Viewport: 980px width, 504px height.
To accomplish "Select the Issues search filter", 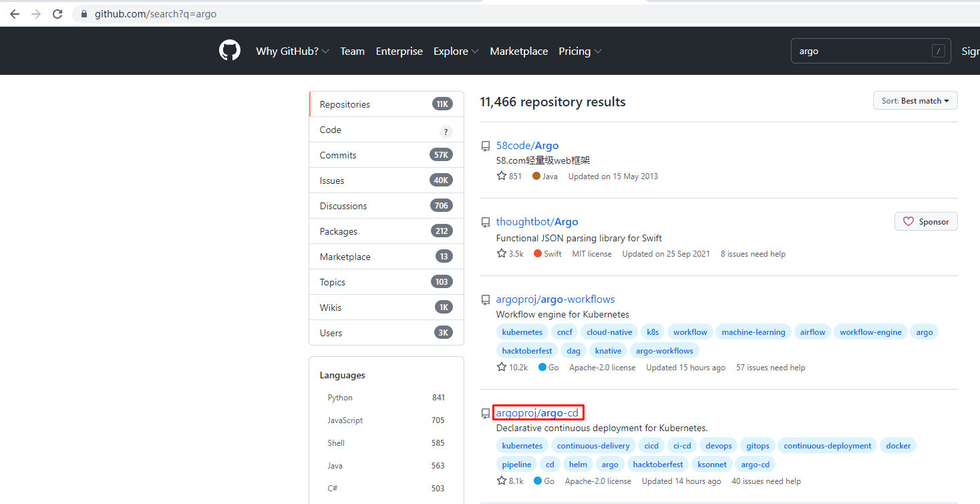I will coord(386,180).
